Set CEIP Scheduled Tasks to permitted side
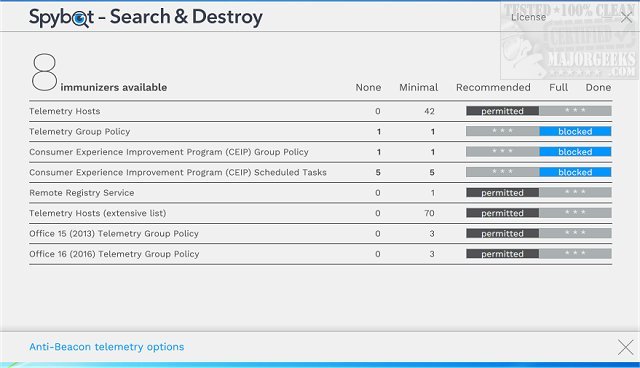 [x=502, y=172]
